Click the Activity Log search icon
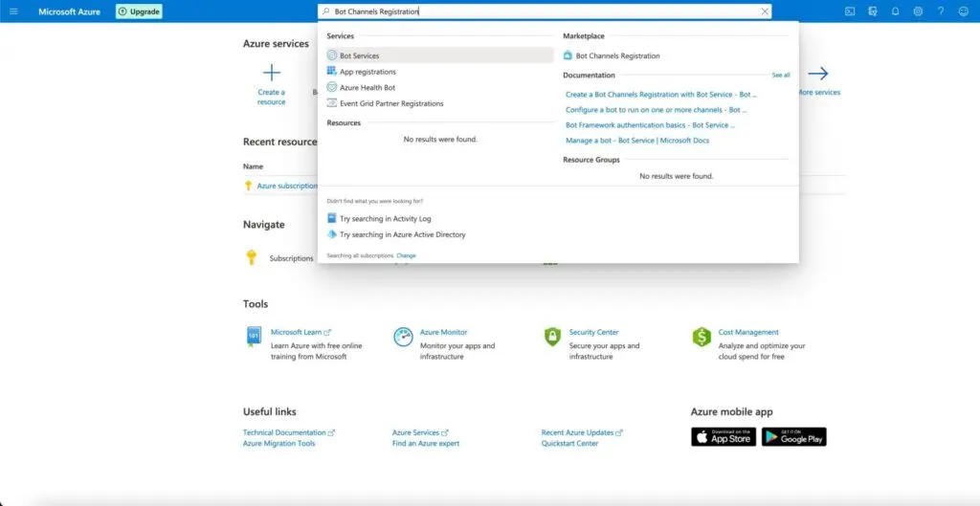 (x=332, y=219)
